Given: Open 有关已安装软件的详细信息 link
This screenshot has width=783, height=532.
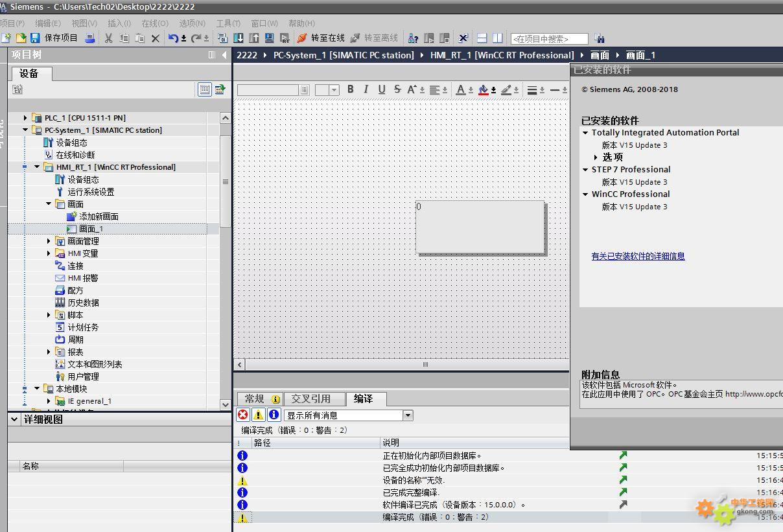Looking at the screenshot, I should click(638, 256).
